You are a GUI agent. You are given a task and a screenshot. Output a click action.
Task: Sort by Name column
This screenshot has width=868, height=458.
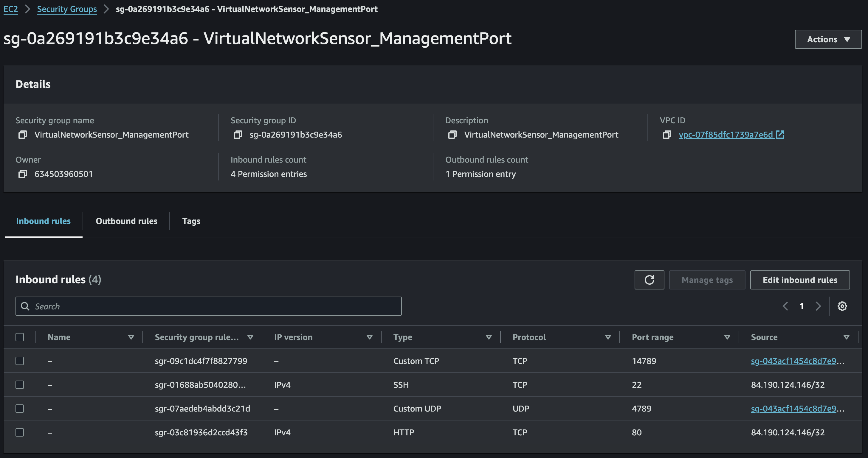[x=131, y=337]
